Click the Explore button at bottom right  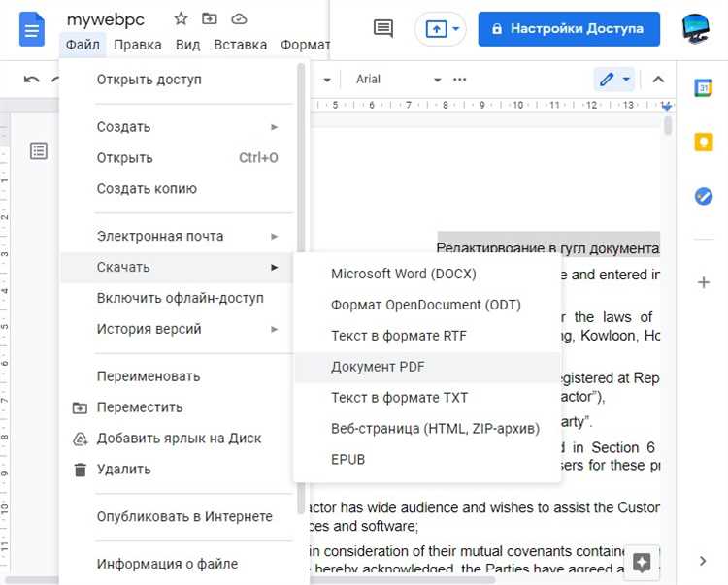(642, 563)
